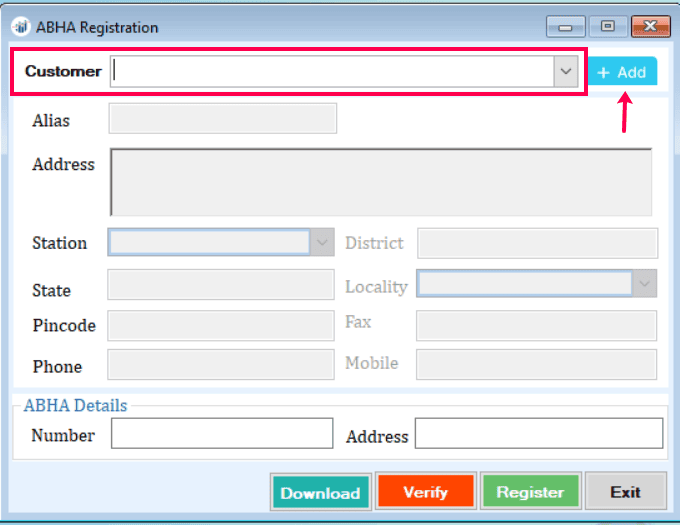
Task: Click inside the large customer Address box
Action: click(381, 182)
